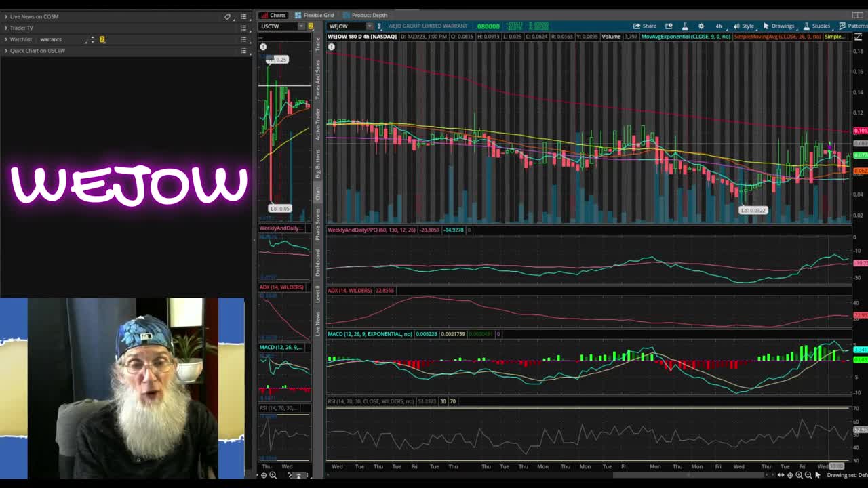Click the Live News tag filter icon
This screenshot has width=868, height=488.
[x=228, y=16]
